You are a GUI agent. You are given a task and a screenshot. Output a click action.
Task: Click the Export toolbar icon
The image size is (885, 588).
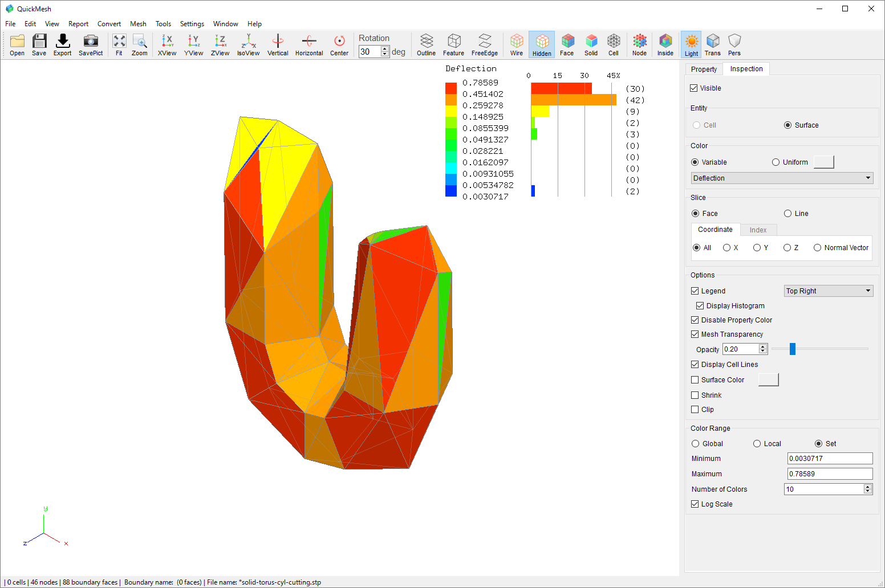(x=63, y=44)
